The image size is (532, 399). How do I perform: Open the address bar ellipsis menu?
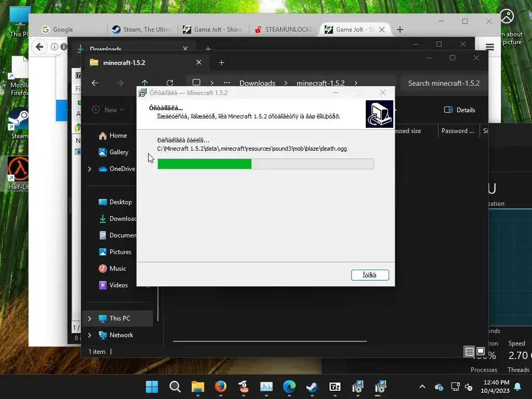click(x=227, y=83)
